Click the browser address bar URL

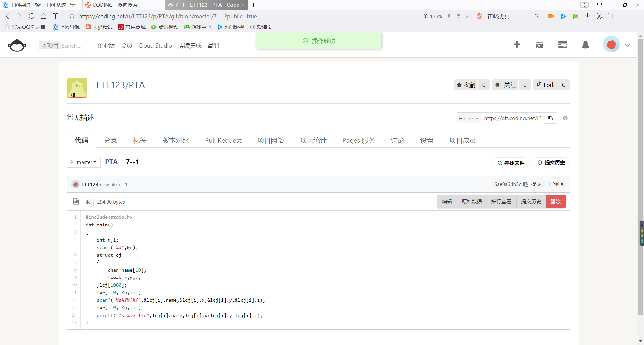coord(168,16)
